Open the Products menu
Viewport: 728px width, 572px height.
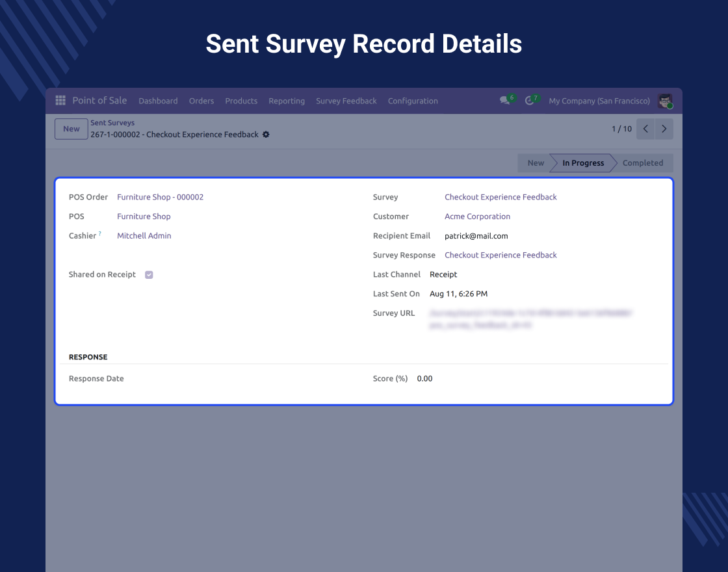[x=241, y=101]
